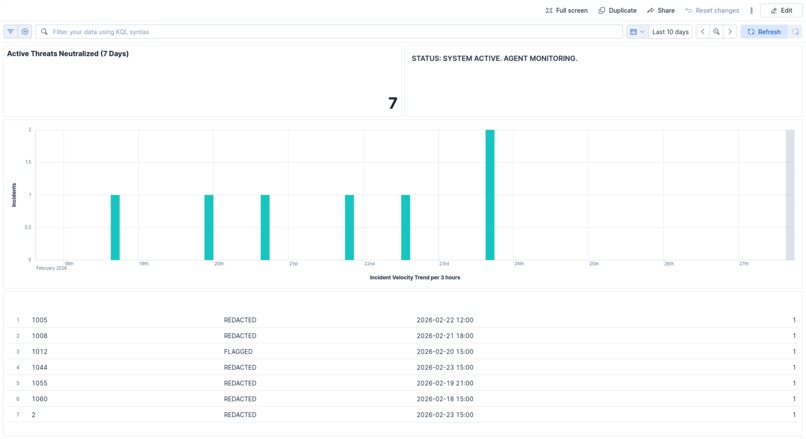Open the auto-refresh settings icon
The height and width of the screenshot is (439, 806).
point(796,31)
